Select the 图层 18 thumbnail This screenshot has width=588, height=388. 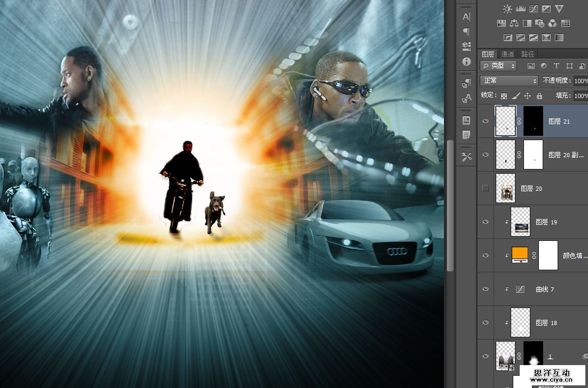pos(520,322)
